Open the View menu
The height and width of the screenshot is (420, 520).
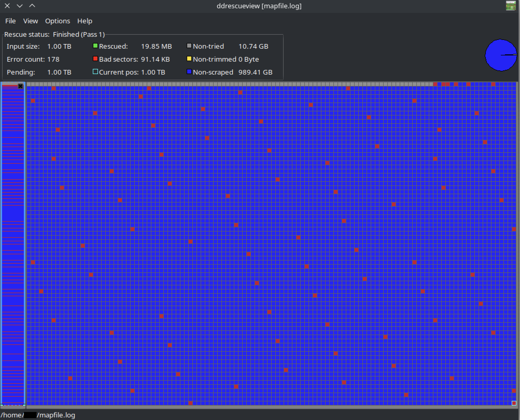[31, 21]
